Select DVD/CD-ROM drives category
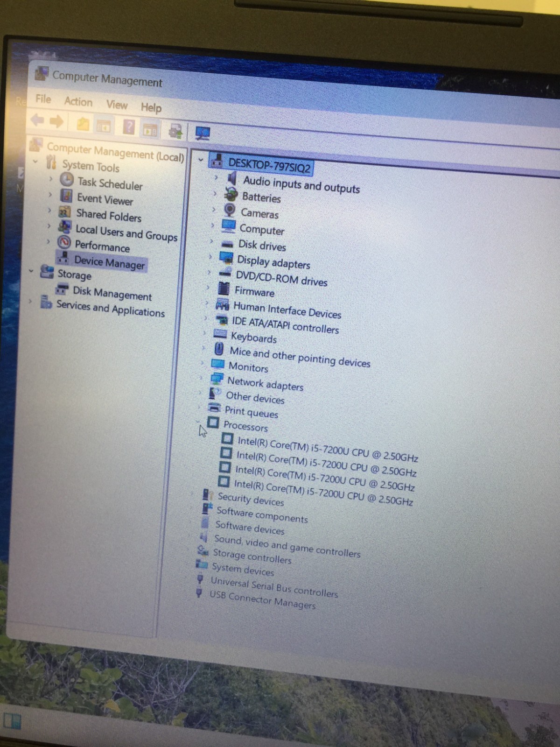The height and width of the screenshot is (747, 560). point(282,278)
